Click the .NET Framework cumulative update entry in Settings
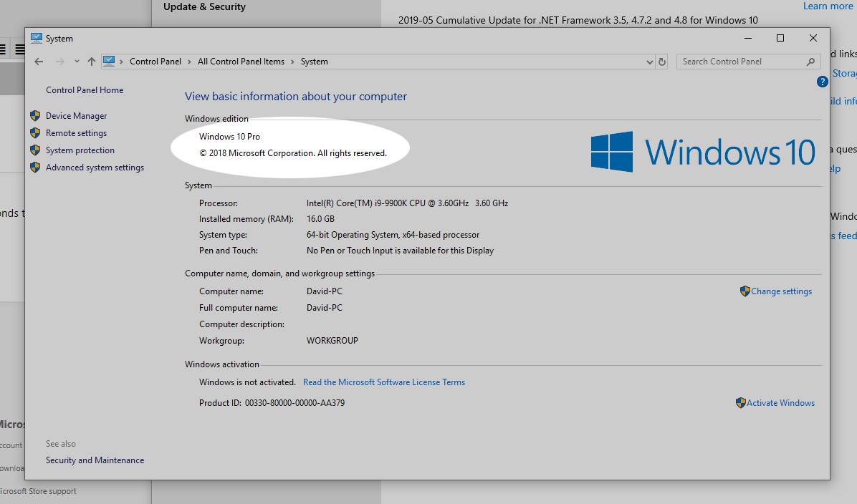857x504 pixels. point(578,20)
